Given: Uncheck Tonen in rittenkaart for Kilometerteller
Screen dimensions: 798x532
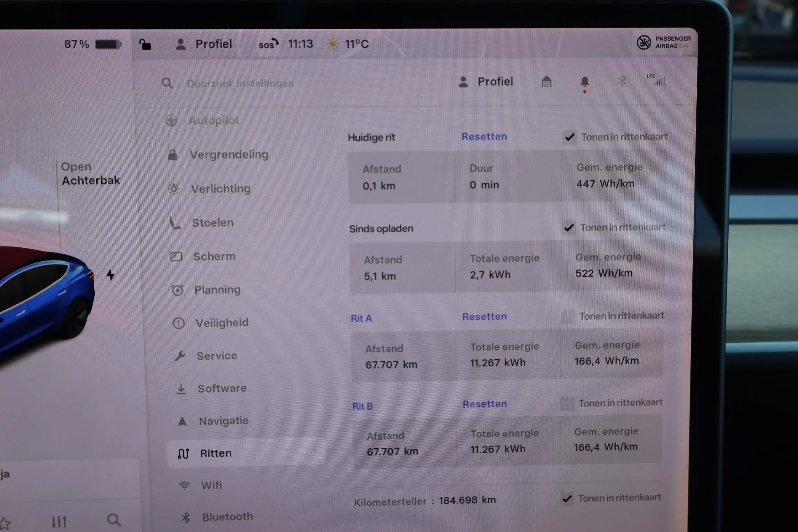Looking at the screenshot, I should coord(567,499).
